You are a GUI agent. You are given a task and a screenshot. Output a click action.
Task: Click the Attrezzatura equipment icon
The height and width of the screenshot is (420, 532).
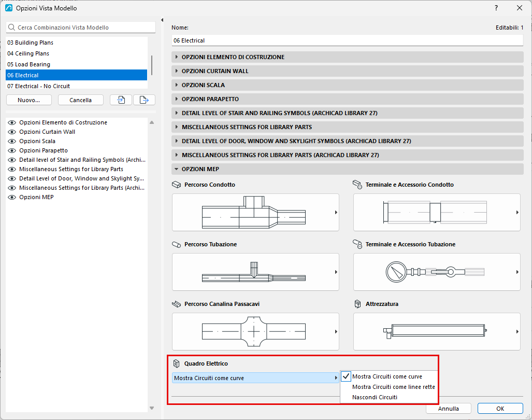(x=357, y=304)
